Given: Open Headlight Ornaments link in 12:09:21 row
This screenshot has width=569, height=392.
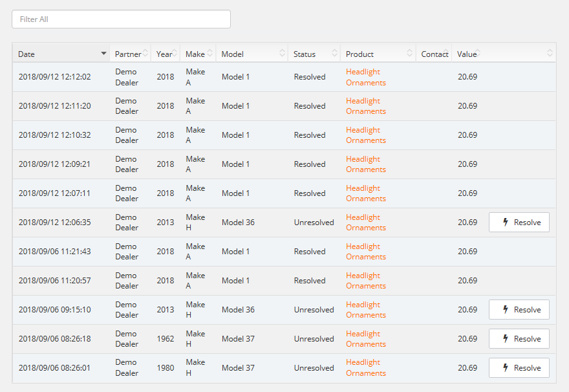Looking at the screenshot, I should 366,164.
